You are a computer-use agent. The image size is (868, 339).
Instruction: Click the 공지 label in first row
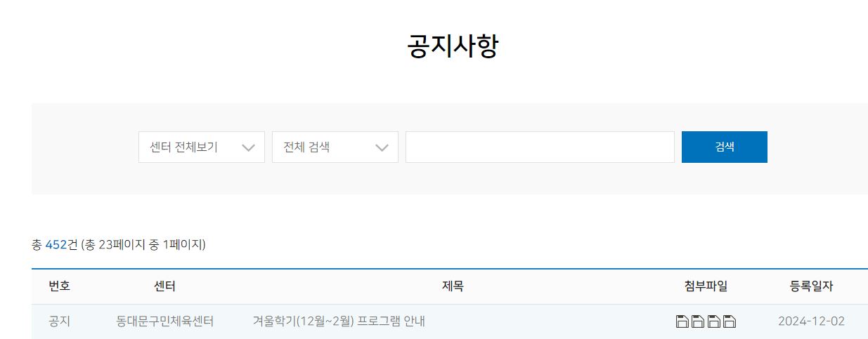pyautogui.click(x=60, y=321)
